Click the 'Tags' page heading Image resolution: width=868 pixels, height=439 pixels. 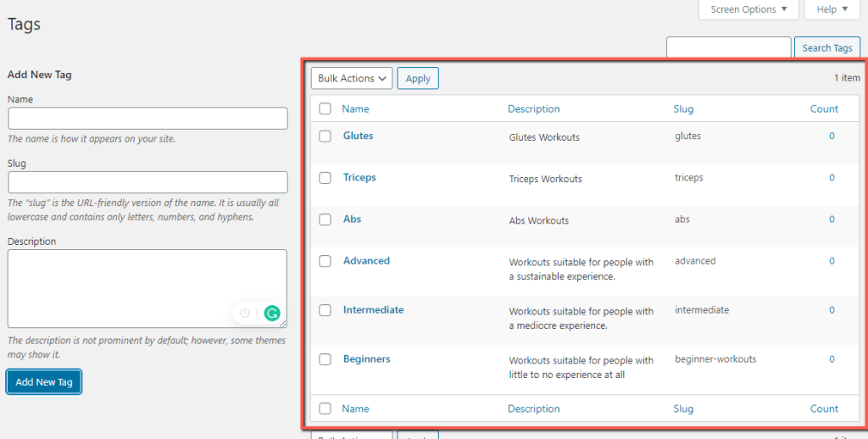(x=24, y=25)
